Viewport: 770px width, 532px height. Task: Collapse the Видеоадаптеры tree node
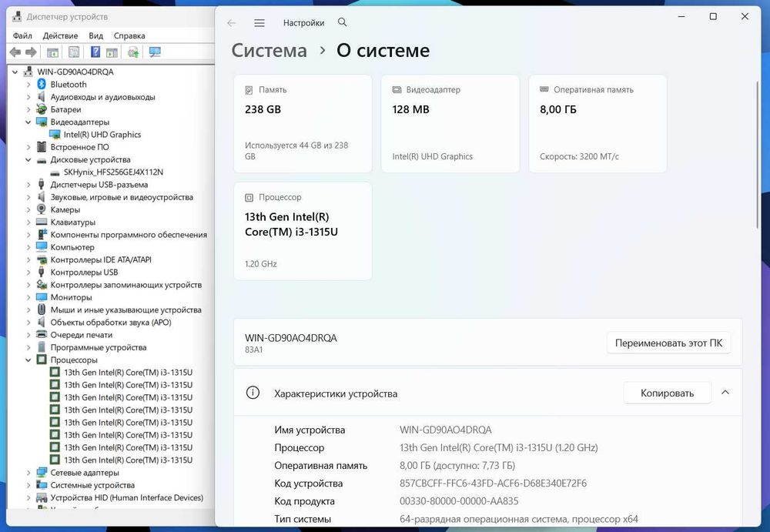28,122
